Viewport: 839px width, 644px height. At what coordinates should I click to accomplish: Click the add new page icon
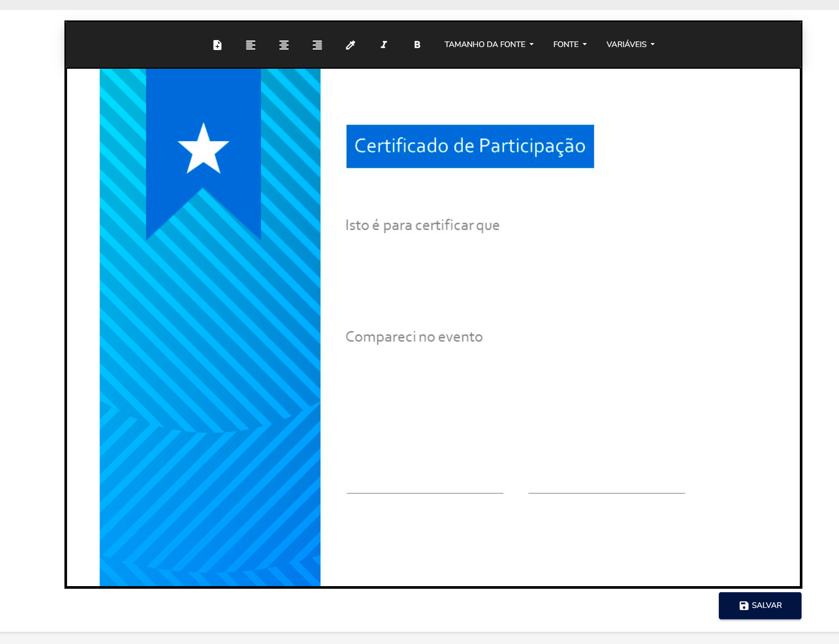click(x=217, y=45)
